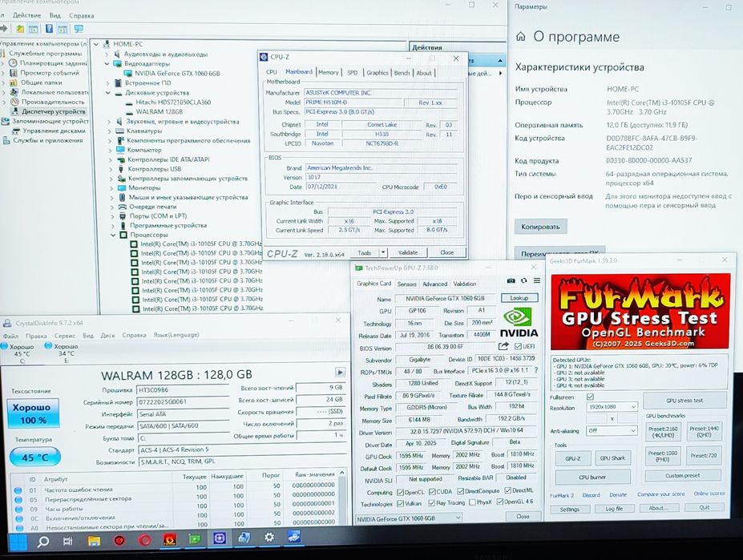Toggle DirectML checkbox in GPU-Z
743x560 pixels.
tap(508, 490)
